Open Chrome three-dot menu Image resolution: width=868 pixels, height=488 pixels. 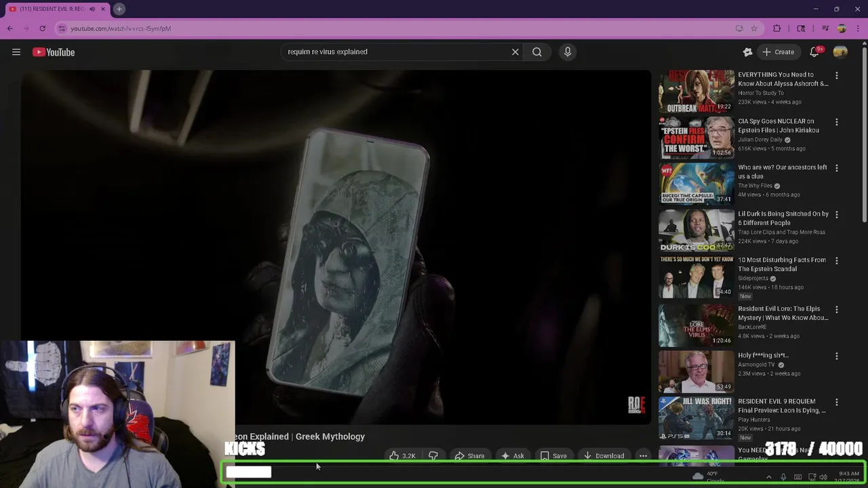point(858,28)
